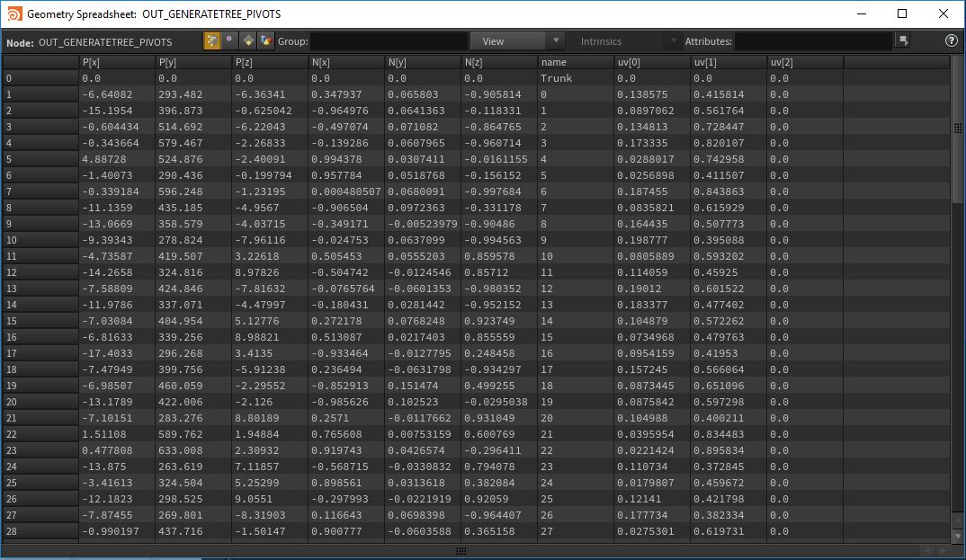Image resolution: width=966 pixels, height=560 pixels.
Task: Switch to the Vertices mode icon
Action: (229, 41)
